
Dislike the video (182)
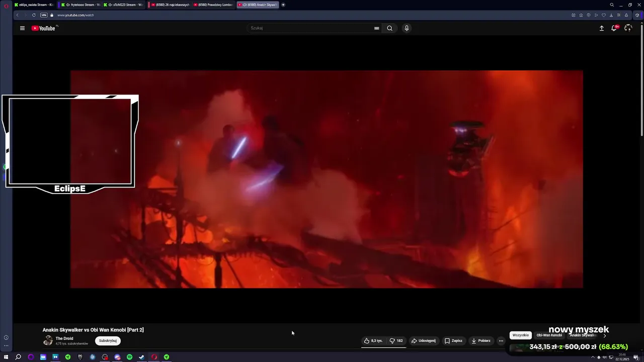396,340
